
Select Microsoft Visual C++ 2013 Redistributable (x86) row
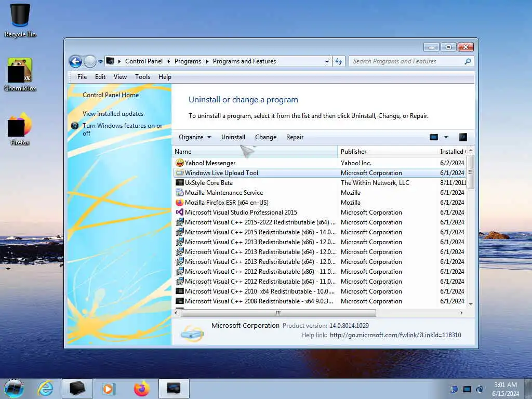pyautogui.click(x=320, y=242)
